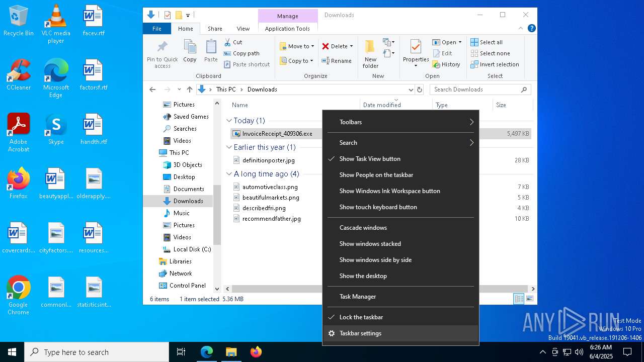The height and width of the screenshot is (362, 644).
Task: Open Taskbar settings
Action: [400, 333]
